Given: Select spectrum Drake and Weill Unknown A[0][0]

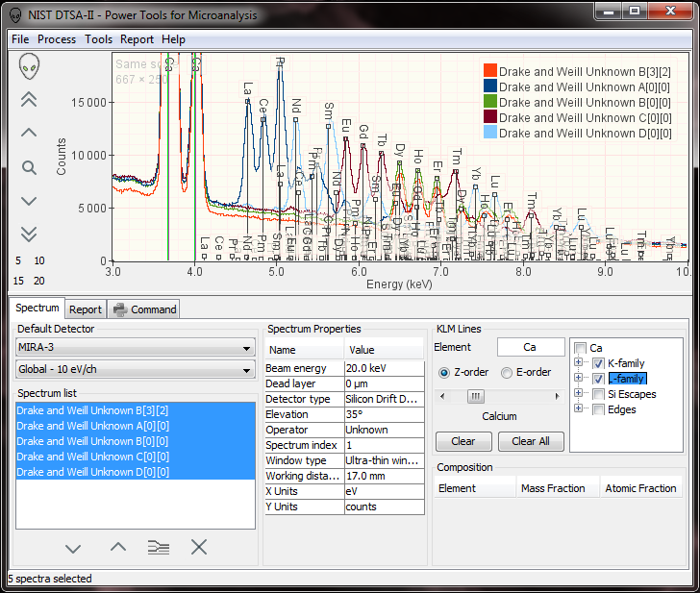Looking at the screenshot, I should 136,426.
